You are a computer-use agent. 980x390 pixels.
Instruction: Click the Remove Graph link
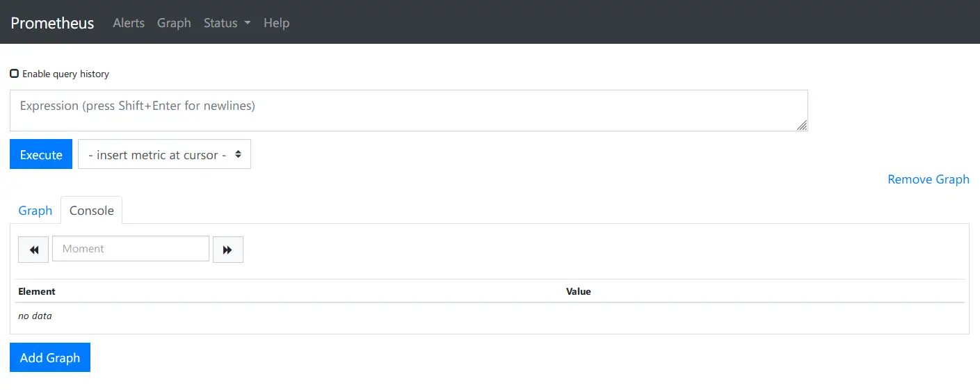coord(929,179)
